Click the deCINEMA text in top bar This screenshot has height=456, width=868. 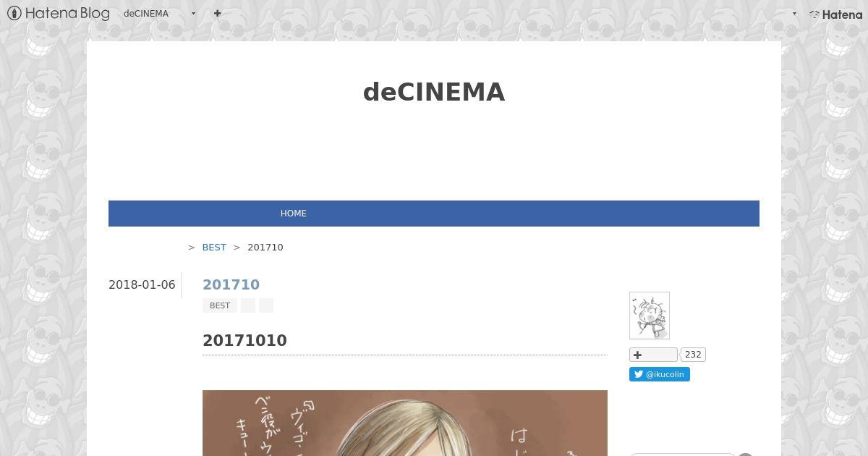(x=146, y=14)
